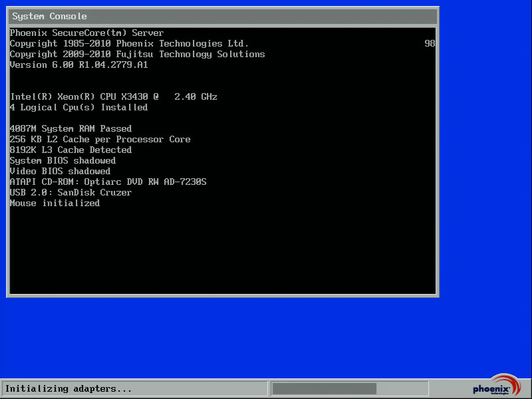Click the '8192K L3 Cache Detected' line
The height and width of the screenshot is (399, 532).
[x=70, y=150]
